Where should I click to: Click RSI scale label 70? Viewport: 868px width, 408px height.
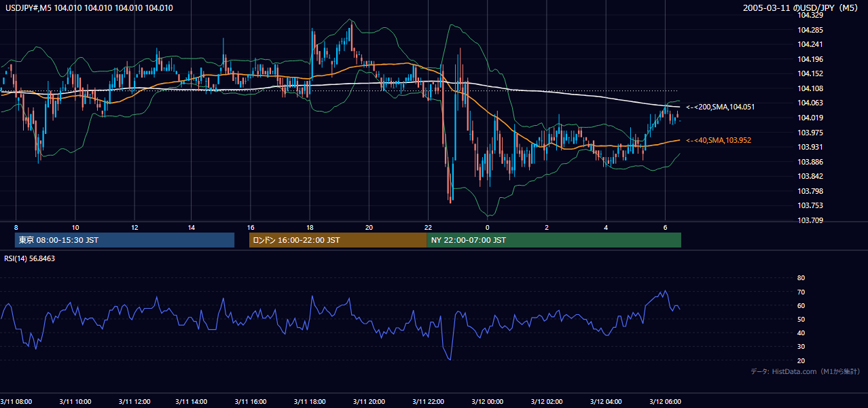801,292
